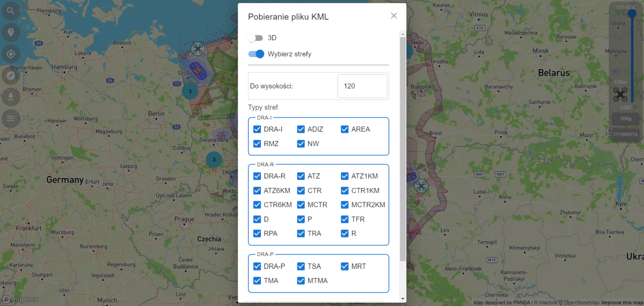The height and width of the screenshot is (306, 644).
Task: Open the Improve this map link
Action: [622, 303]
